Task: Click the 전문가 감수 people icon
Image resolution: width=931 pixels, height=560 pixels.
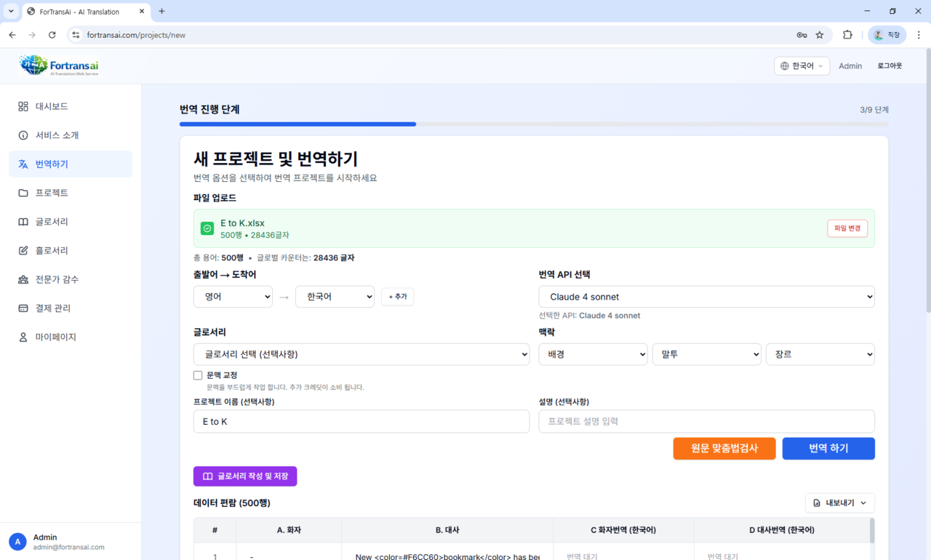Action: (x=23, y=279)
